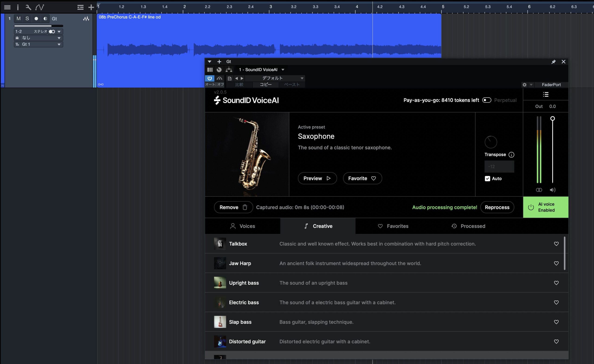Open the 1 - SoundID VoiceAI insert dropdown
The image size is (594, 364).
coord(261,70)
